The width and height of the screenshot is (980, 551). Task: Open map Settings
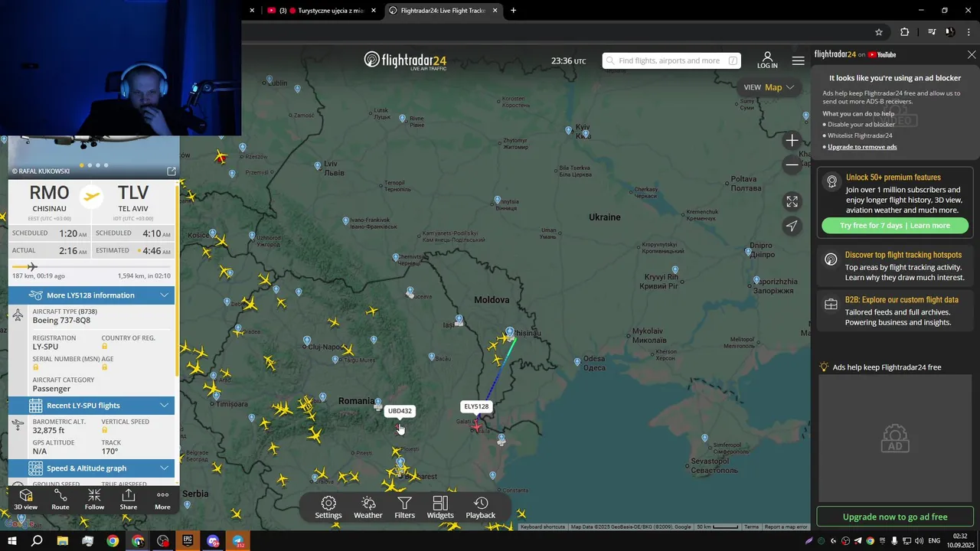point(328,507)
